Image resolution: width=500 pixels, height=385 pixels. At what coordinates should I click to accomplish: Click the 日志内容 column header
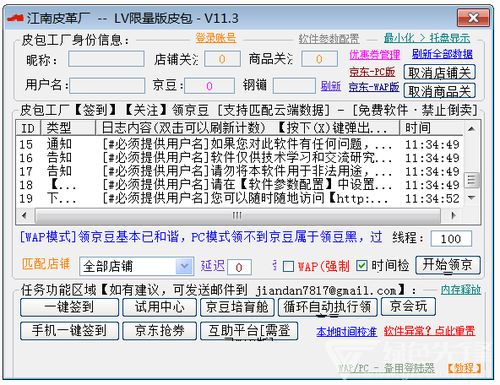[248, 128]
